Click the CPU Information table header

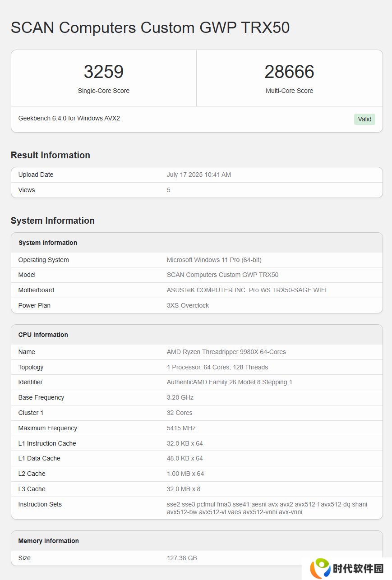(x=43, y=335)
